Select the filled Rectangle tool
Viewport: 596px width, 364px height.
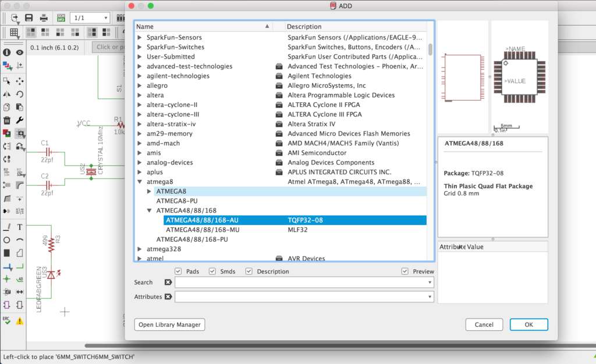[x=7, y=253]
